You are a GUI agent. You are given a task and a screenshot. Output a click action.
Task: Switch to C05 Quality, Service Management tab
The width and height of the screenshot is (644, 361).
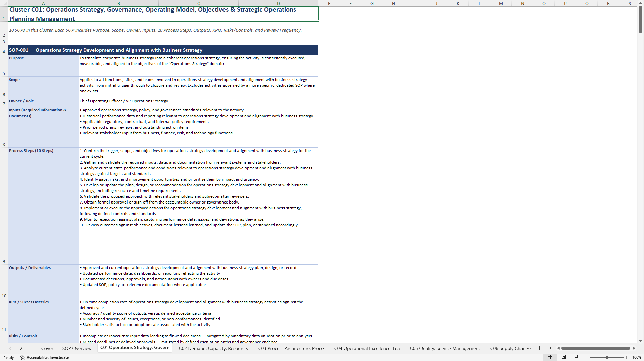coord(445,348)
